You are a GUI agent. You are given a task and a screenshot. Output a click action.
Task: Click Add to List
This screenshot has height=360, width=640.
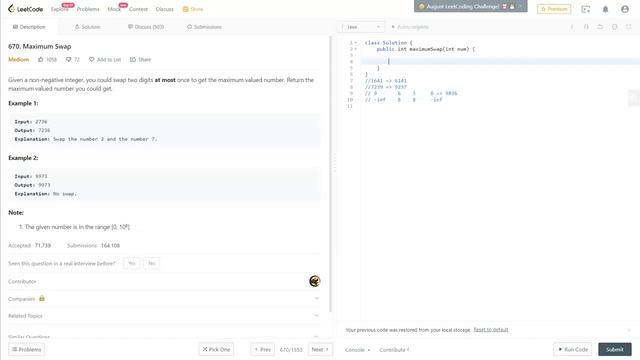tap(105, 60)
